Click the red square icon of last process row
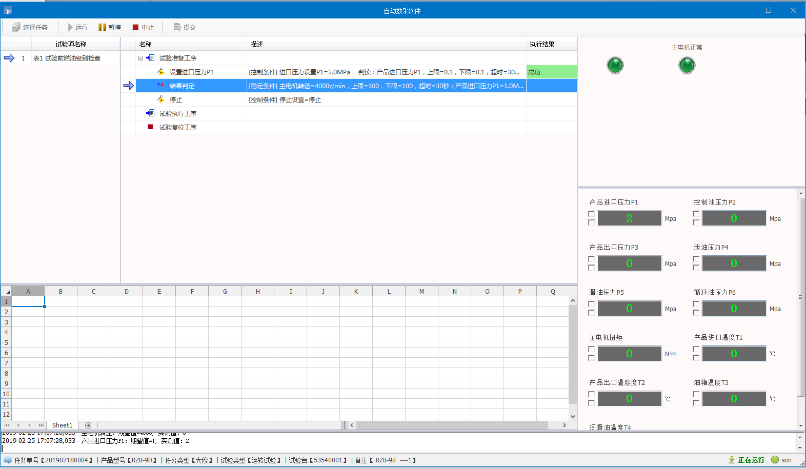The height and width of the screenshot is (469, 806). pos(150,127)
